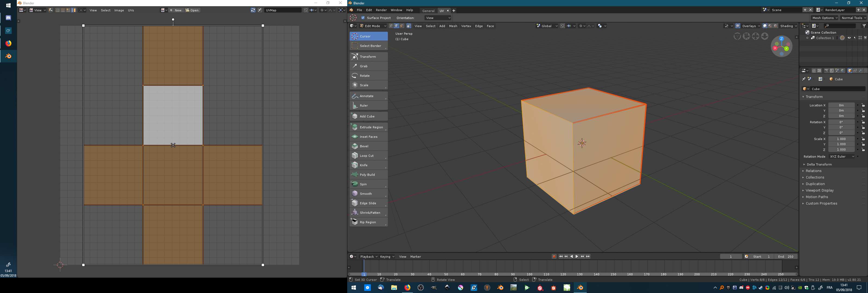The height and width of the screenshot is (293, 868).
Task: Expand the Viewport Display panel
Action: pyautogui.click(x=819, y=190)
